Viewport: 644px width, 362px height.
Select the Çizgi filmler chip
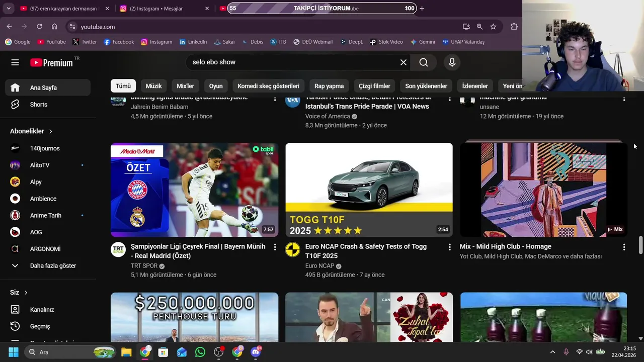click(374, 86)
